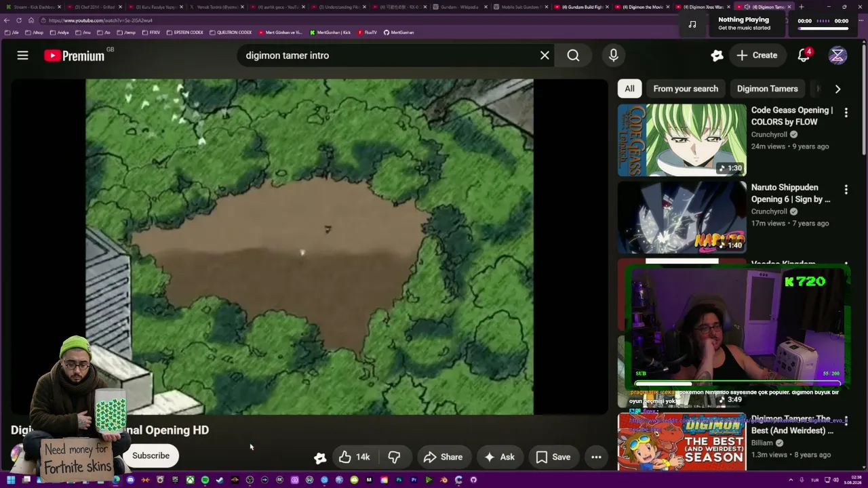
Task: Switch to the 'Gundam Build Fighters' tab
Action: (584, 7)
